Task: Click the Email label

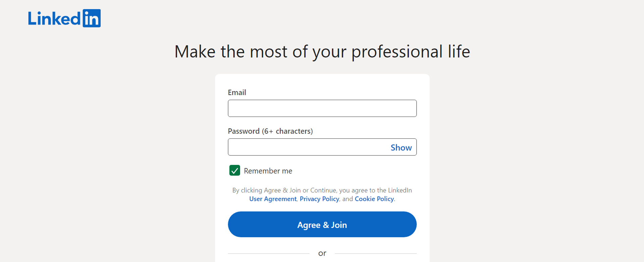Action: (237, 92)
